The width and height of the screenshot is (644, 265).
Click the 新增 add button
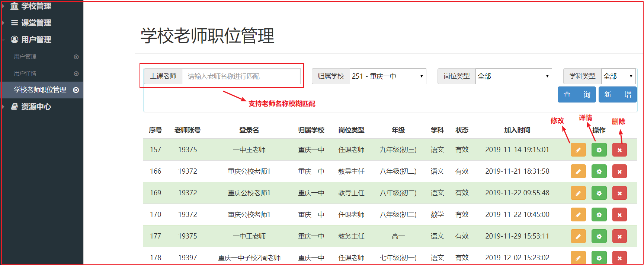pyautogui.click(x=618, y=94)
